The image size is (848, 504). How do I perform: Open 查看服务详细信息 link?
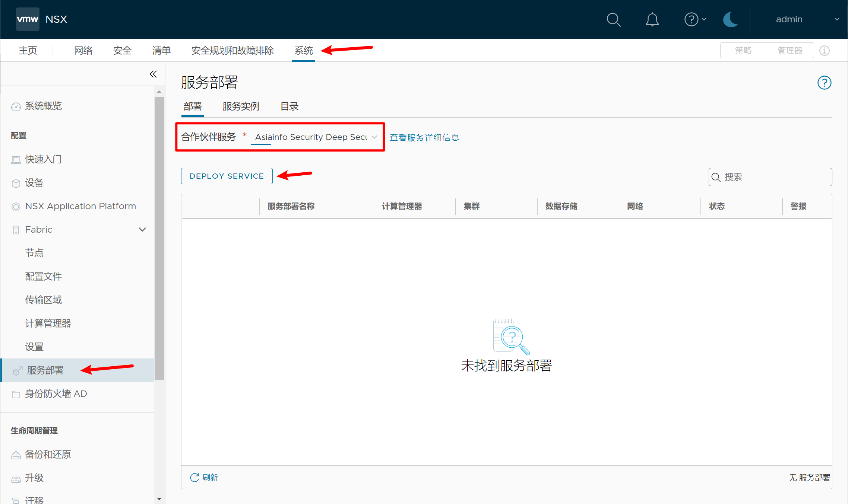[424, 137]
